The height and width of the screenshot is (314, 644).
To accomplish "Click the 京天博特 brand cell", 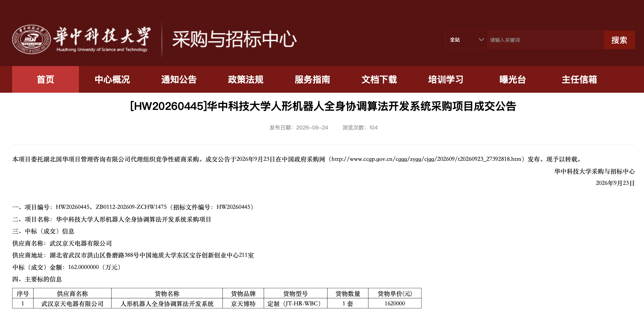I will coord(243,304).
